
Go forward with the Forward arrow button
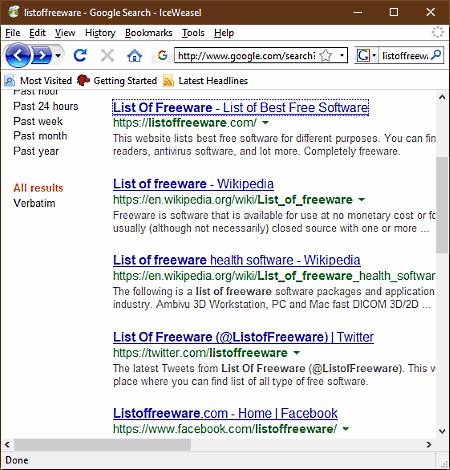click(x=41, y=55)
